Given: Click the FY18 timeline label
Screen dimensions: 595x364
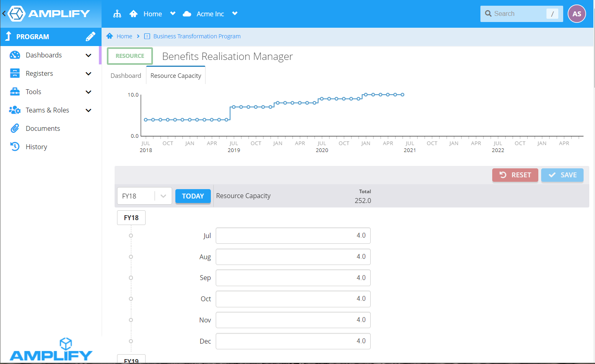Looking at the screenshot, I should click(x=131, y=218).
